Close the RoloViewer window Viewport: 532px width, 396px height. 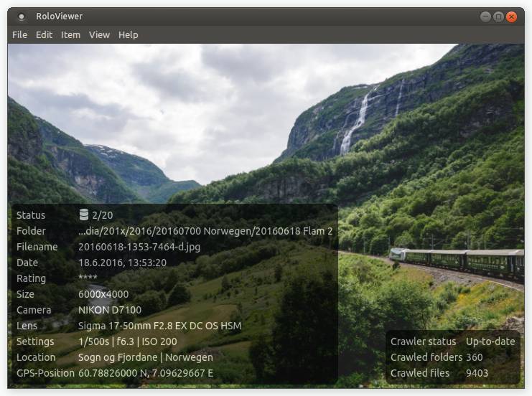(x=511, y=16)
